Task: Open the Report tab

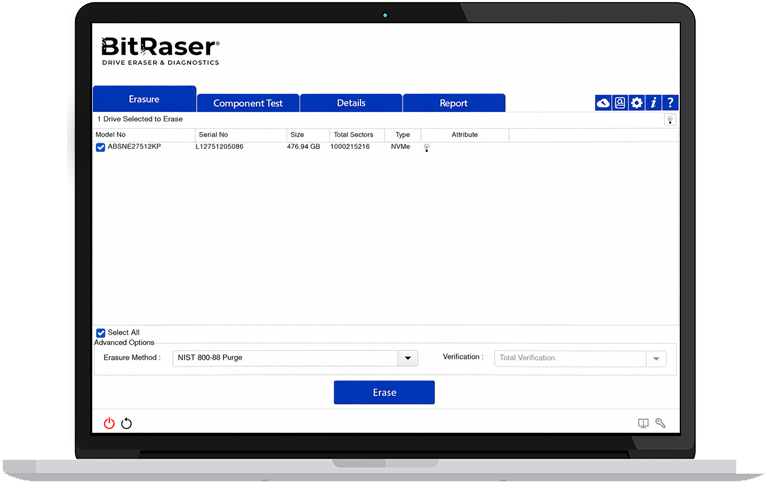Action: pyautogui.click(x=454, y=103)
